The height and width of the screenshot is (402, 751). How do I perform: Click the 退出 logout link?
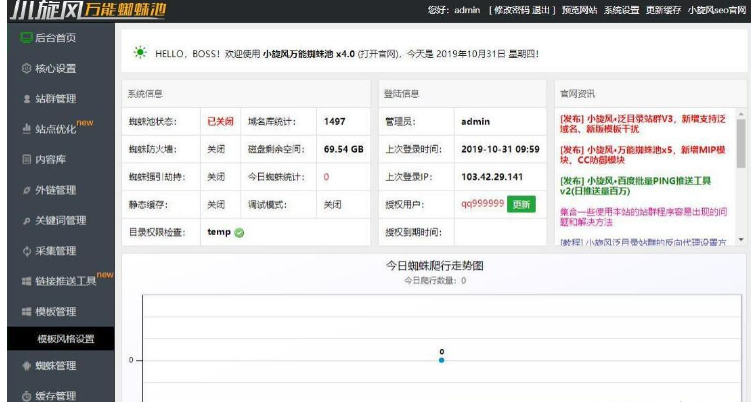(534, 9)
